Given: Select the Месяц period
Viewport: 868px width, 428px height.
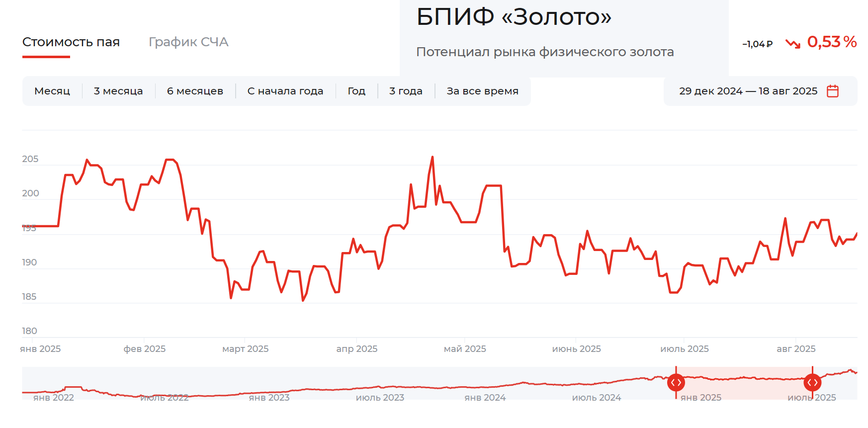Looking at the screenshot, I should point(52,91).
